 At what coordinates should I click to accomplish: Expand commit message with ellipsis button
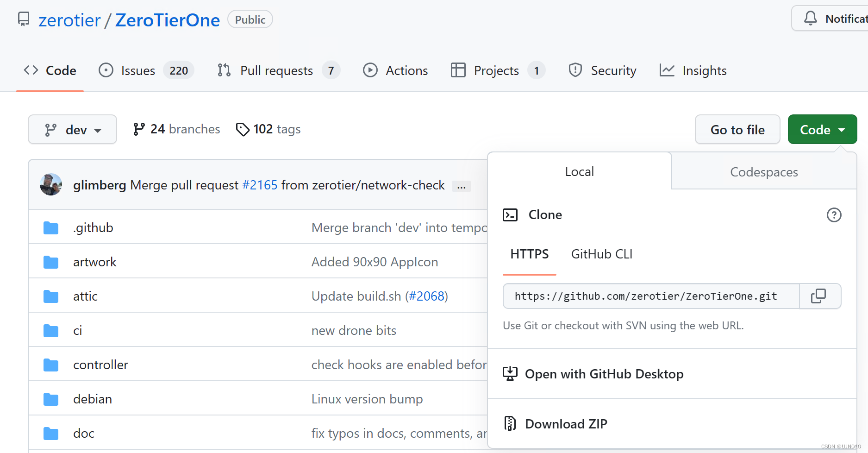(462, 186)
